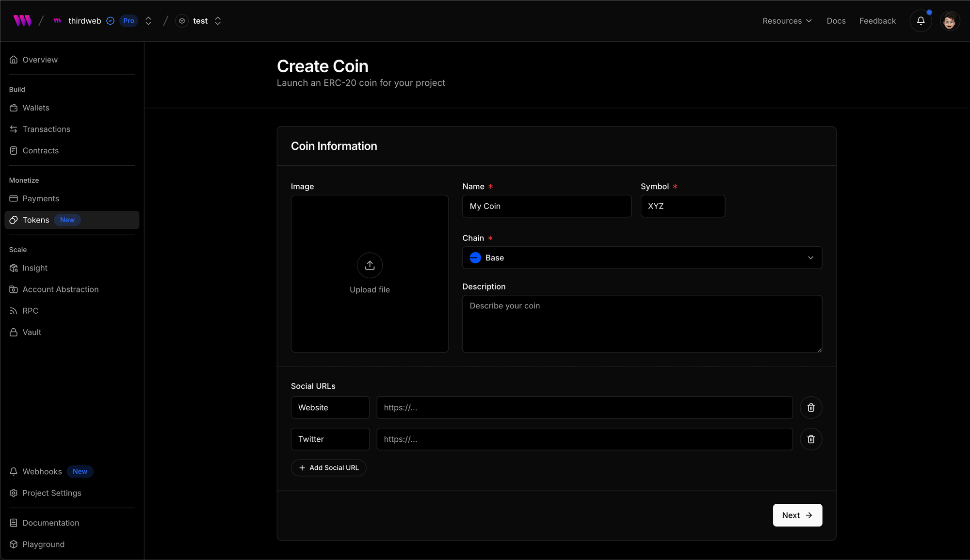Delete the Twitter social URL row
The height and width of the screenshot is (560, 970).
point(810,439)
